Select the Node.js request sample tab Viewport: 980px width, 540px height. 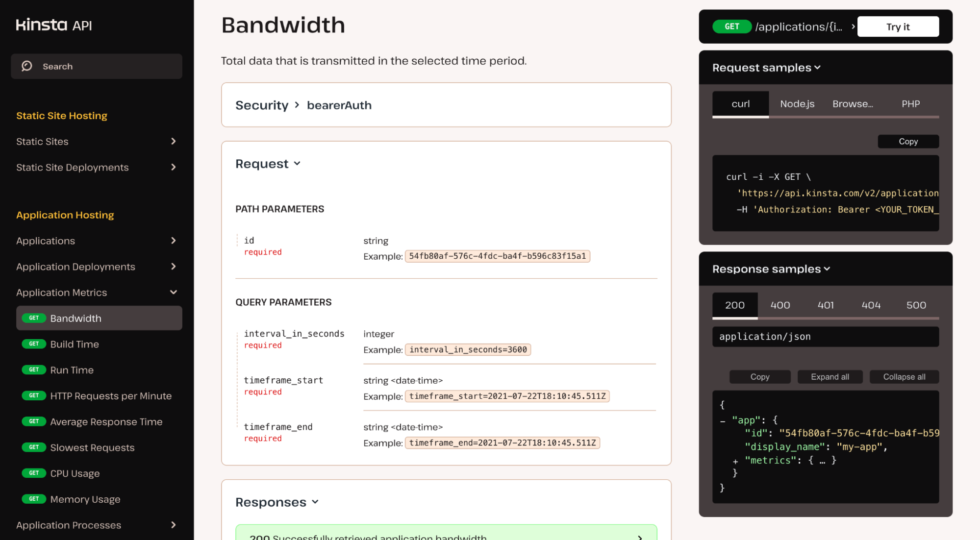(796, 104)
